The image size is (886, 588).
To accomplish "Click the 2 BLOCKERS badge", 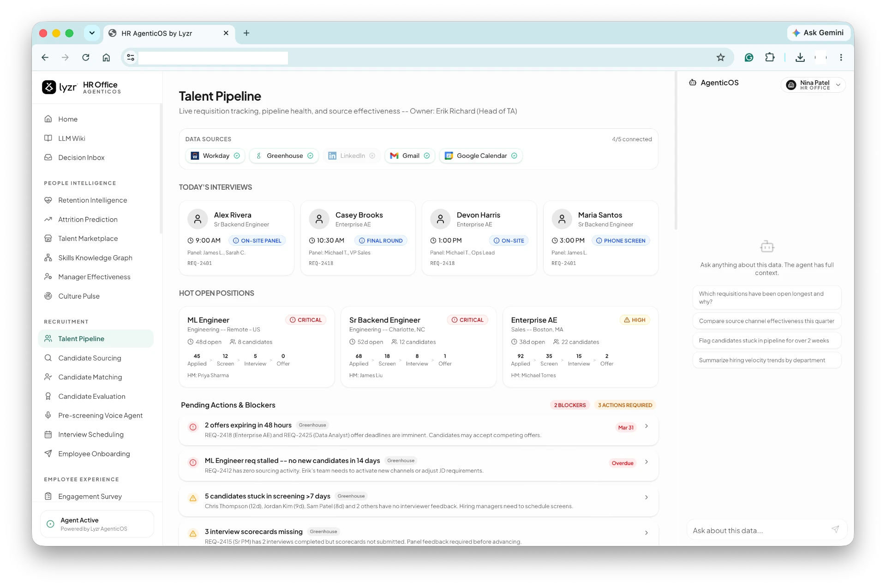I will pyautogui.click(x=570, y=405).
